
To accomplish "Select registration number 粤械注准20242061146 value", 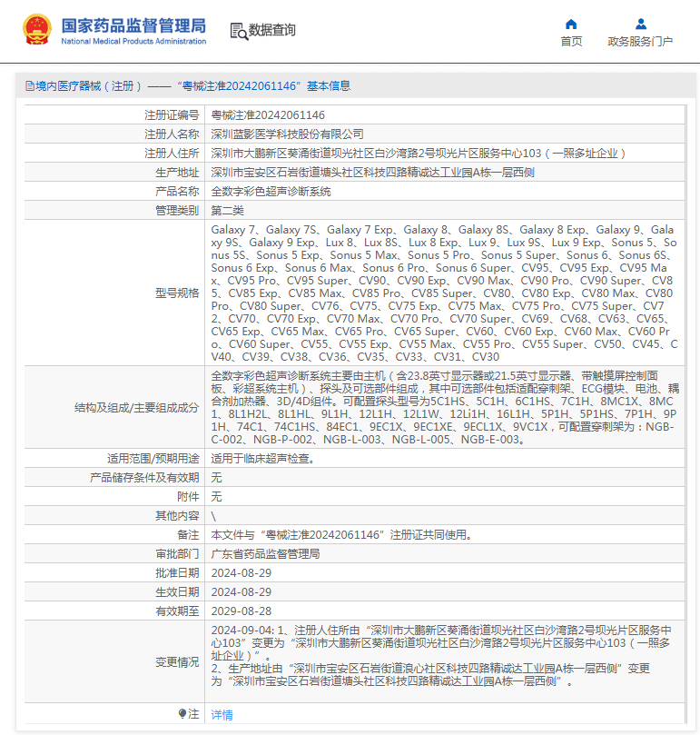I will pos(268,114).
